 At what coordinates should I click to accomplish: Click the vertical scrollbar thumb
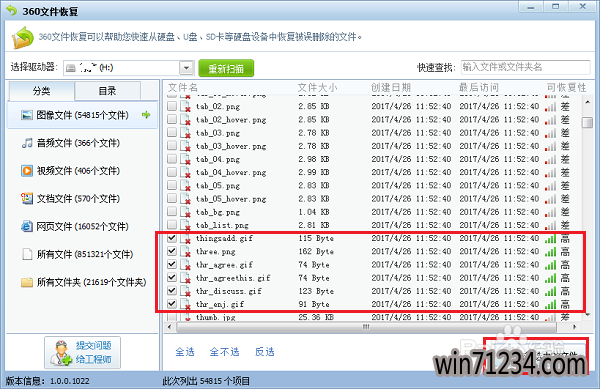[x=587, y=122]
